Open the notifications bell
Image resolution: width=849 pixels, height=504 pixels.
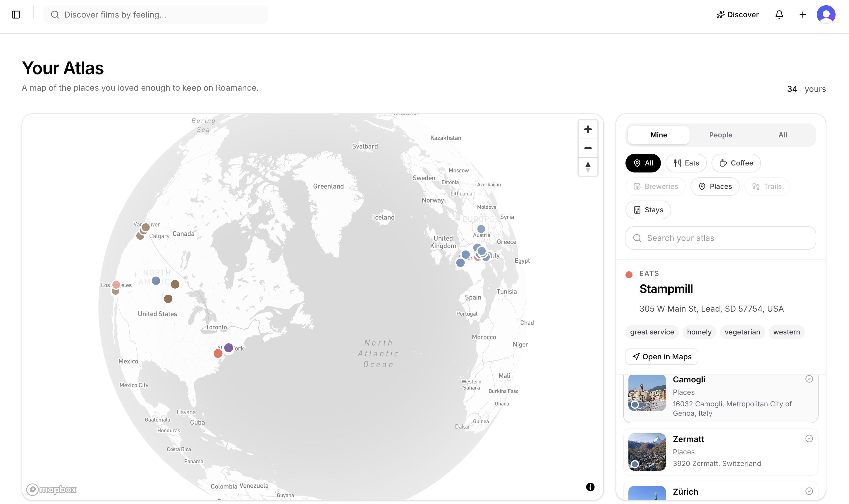779,15
